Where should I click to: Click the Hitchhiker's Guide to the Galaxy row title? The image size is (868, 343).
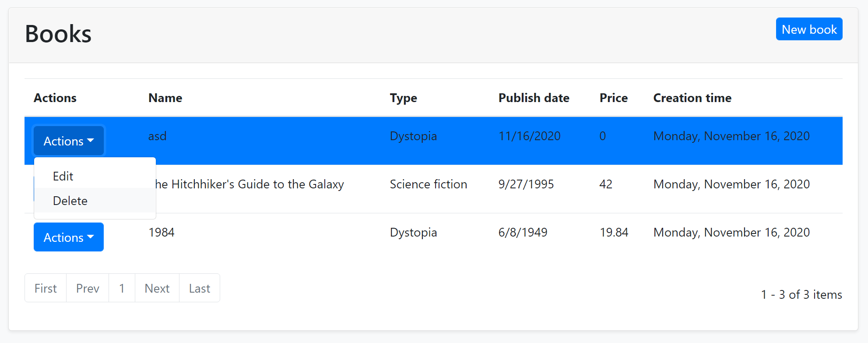[x=250, y=184]
